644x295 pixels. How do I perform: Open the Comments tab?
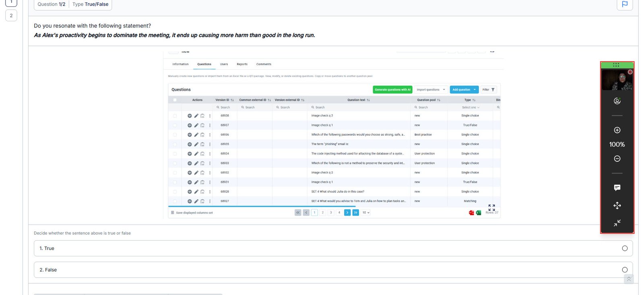(264, 64)
